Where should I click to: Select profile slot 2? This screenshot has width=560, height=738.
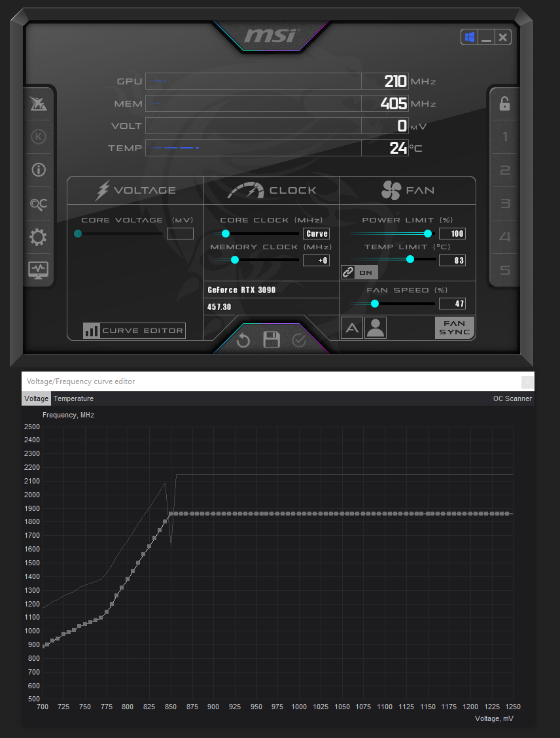[505, 170]
